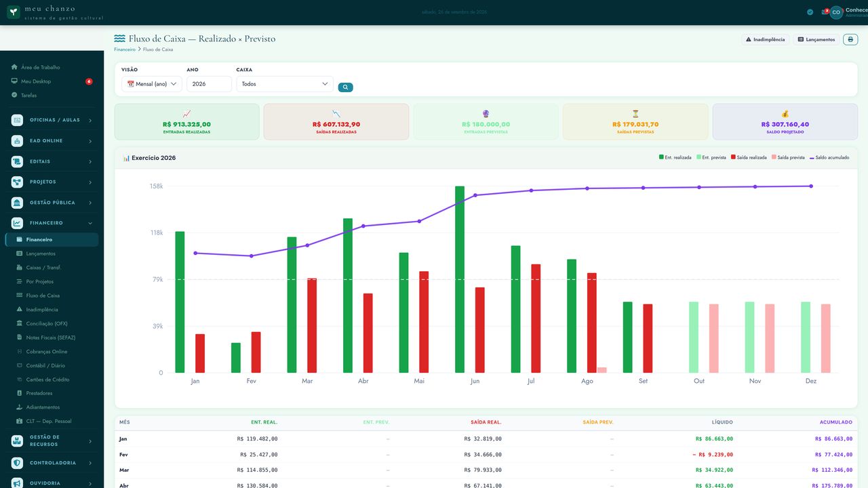The width and height of the screenshot is (868, 488).
Task: Click the red notification badge on Meu Desktop
Action: [89, 81]
